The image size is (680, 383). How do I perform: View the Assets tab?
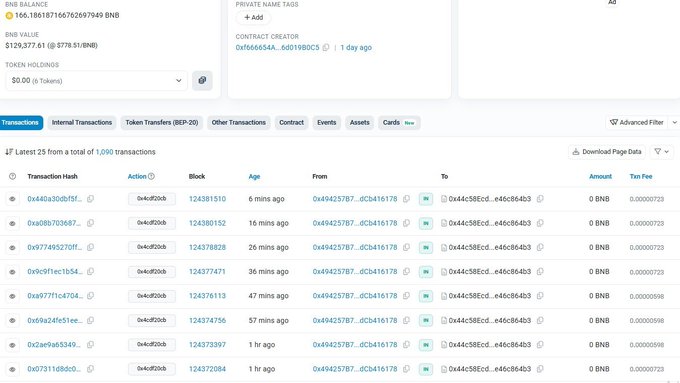(360, 123)
